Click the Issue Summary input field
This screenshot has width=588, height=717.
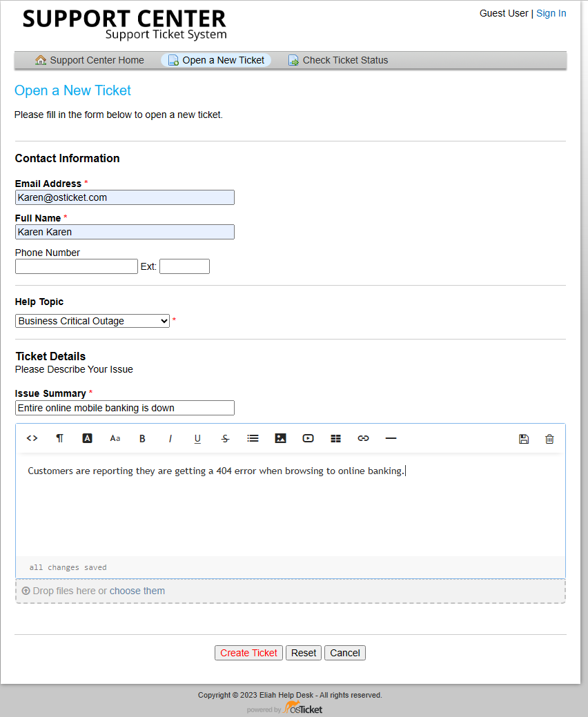tap(124, 408)
